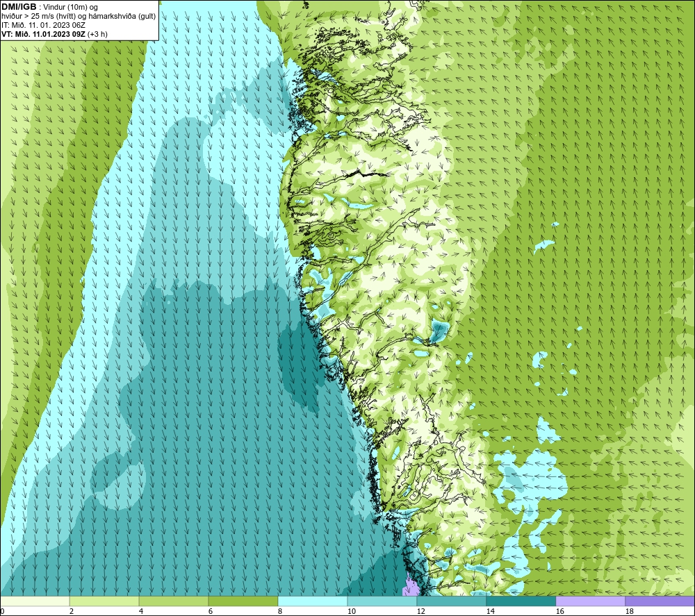The width and height of the screenshot is (695, 616).
Task: Click the legend label '12'
Action: coord(420,611)
